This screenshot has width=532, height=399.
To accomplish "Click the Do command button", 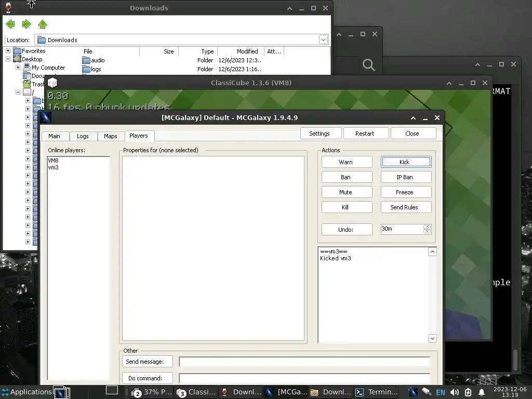I will [x=147, y=378].
